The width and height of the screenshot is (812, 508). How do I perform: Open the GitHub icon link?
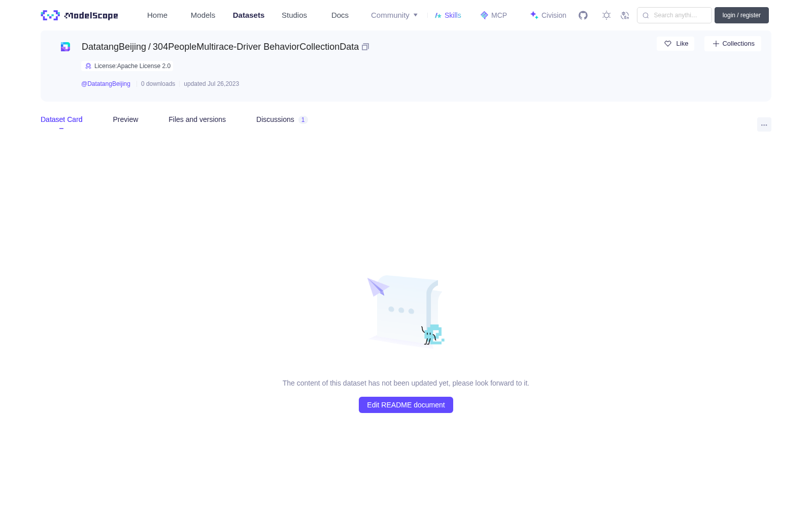coord(583,15)
